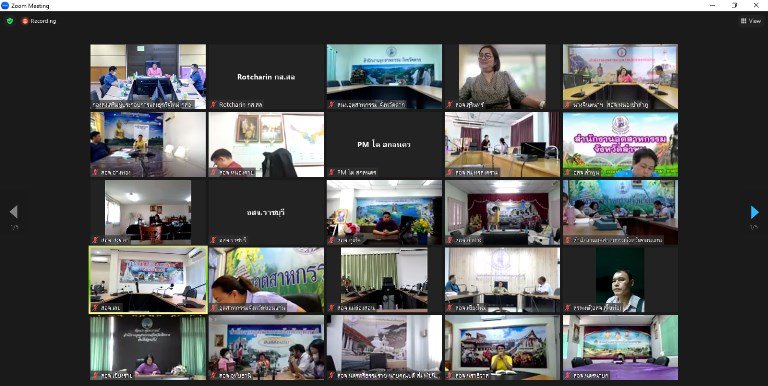The image size is (768, 386).
Task: Select the อสจ.ราชบุรี participant name tile
Action: tap(266, 212)
